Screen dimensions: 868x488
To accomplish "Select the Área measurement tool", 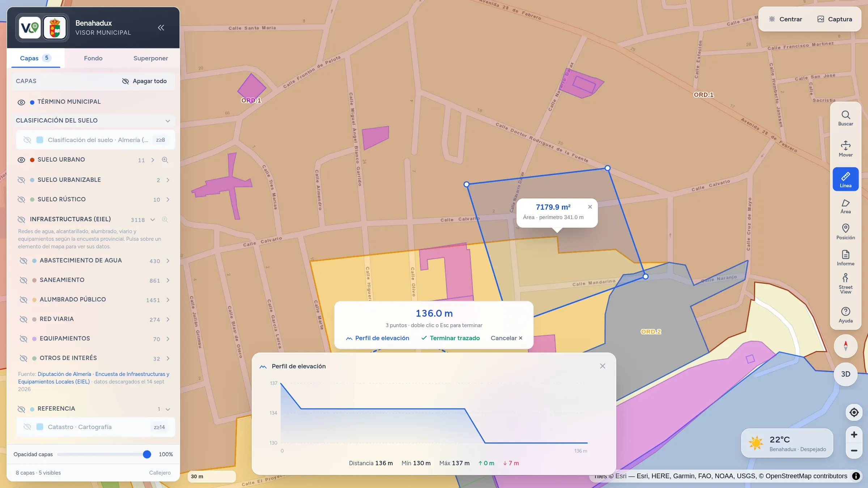I will pyautogui.click(x=845, y=206).
